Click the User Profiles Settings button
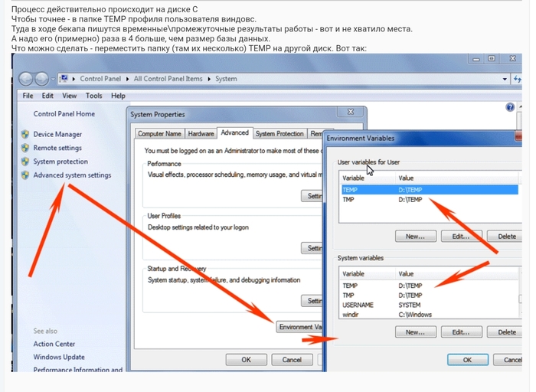536x392 pixels. click(312, 248)
